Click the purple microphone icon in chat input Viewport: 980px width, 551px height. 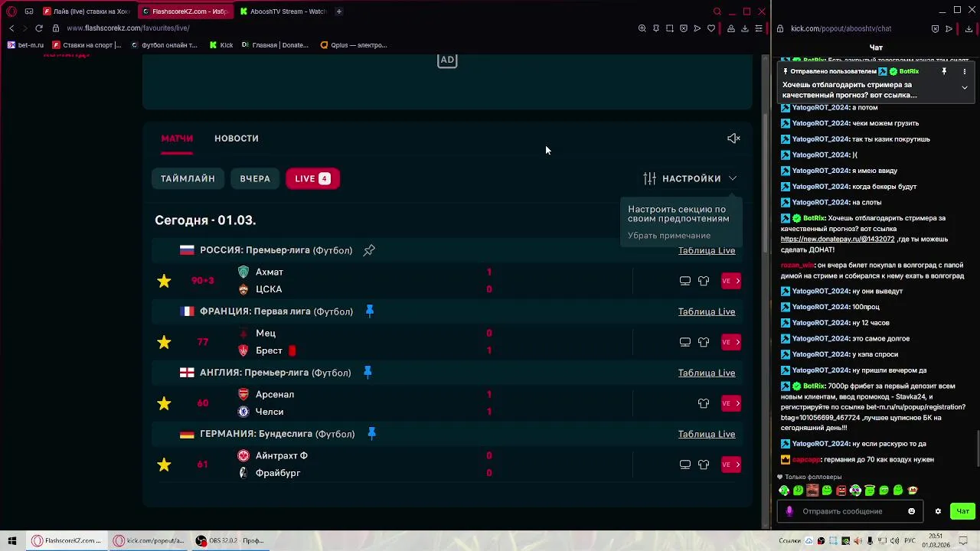[x=789, y=511]
